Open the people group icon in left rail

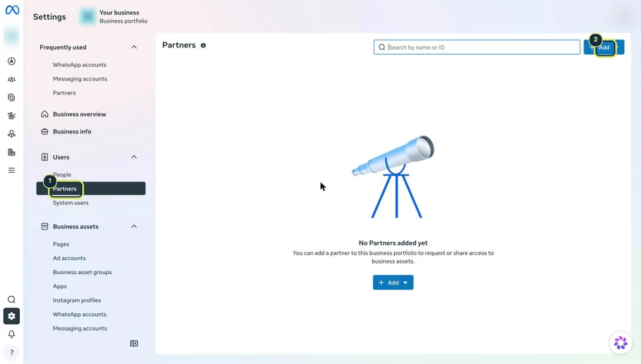[x=12, y=80]
